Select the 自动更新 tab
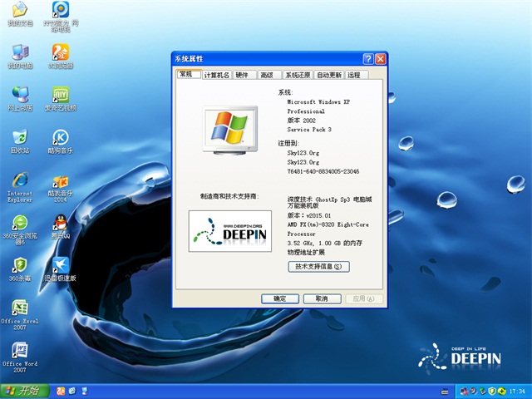The width and height of the screenshot is (532, 399). click(329, 75)
